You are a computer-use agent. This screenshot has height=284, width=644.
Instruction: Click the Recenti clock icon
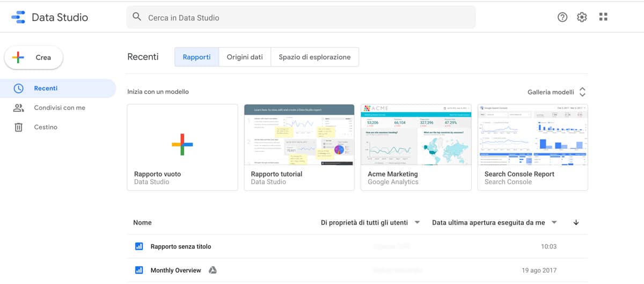19,88
